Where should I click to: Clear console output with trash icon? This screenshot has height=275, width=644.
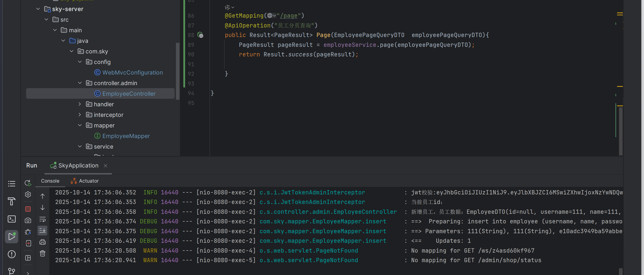point(43,253)
